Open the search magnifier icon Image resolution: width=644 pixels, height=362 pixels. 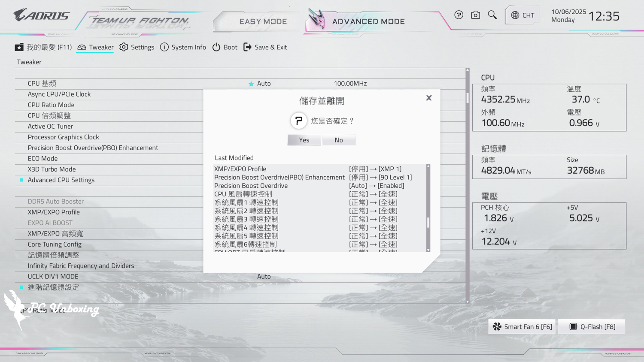[492, 15]
